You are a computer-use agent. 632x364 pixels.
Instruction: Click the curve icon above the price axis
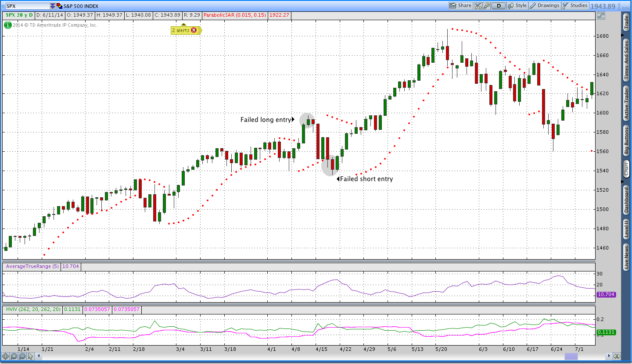(x=601, y=15)
